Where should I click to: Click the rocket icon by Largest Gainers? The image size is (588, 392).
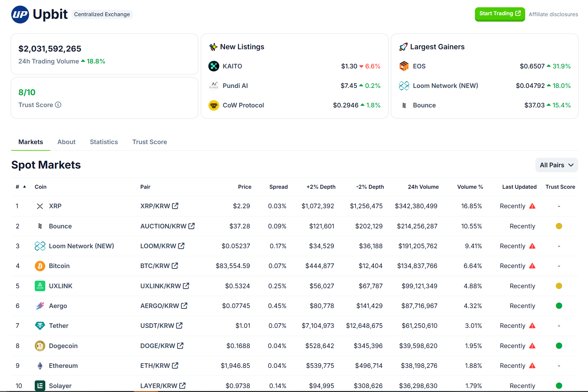click(403, 47)
